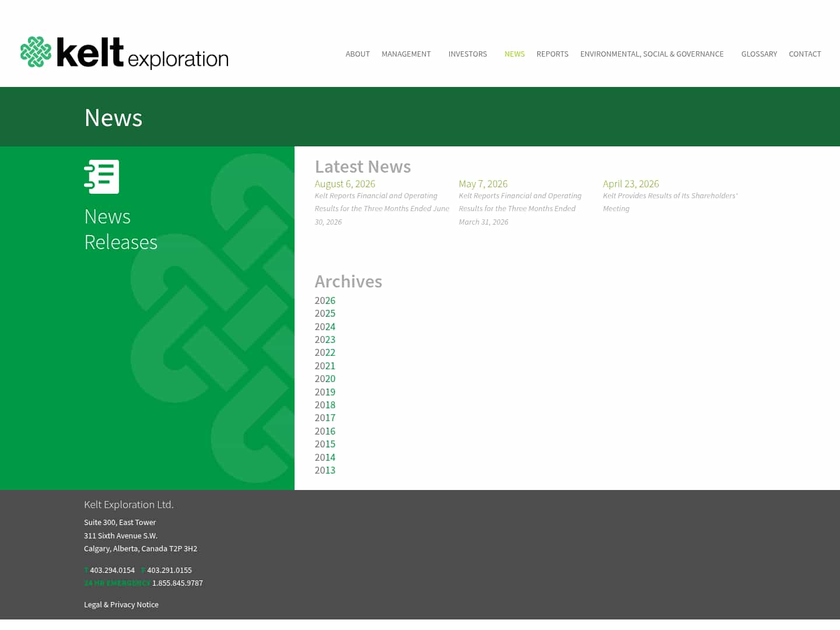Open the 2025 news archive

[325, 313]
